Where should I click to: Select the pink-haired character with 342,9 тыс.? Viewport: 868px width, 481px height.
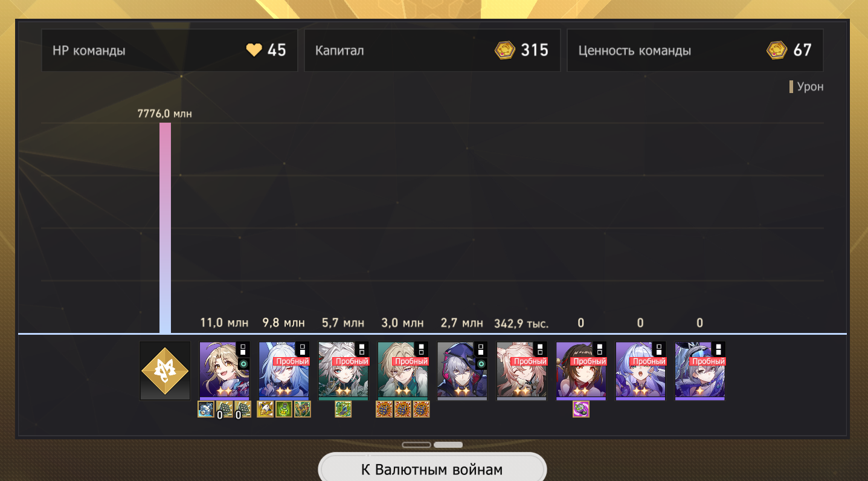tap(521, 371)
